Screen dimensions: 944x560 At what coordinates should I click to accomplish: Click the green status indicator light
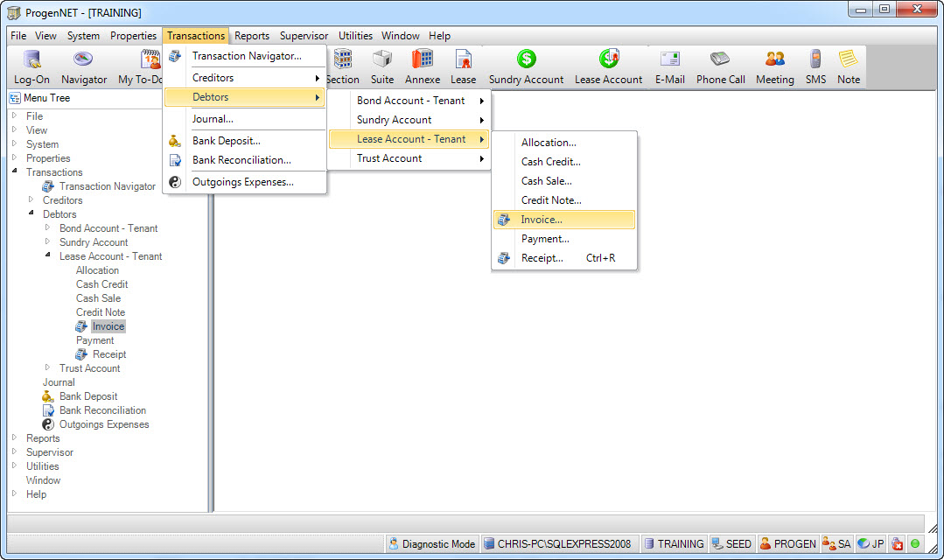(915, 543)
